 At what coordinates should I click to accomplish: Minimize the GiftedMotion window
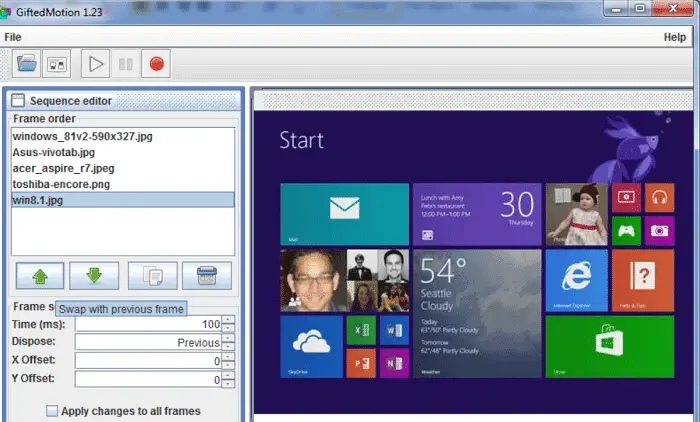(x=617, y=8)
